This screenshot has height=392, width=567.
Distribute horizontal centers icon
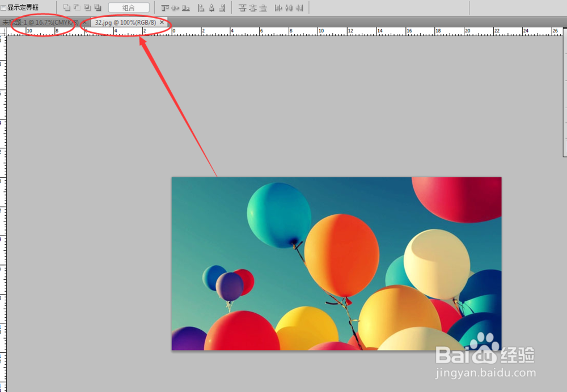coord(289,7)
